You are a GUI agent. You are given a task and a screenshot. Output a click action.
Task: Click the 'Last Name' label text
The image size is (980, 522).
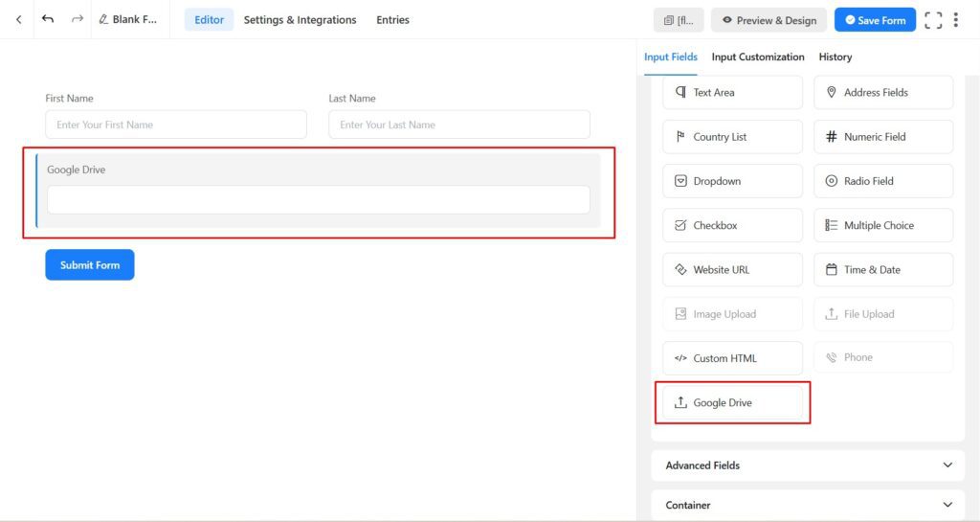[352, 99]
